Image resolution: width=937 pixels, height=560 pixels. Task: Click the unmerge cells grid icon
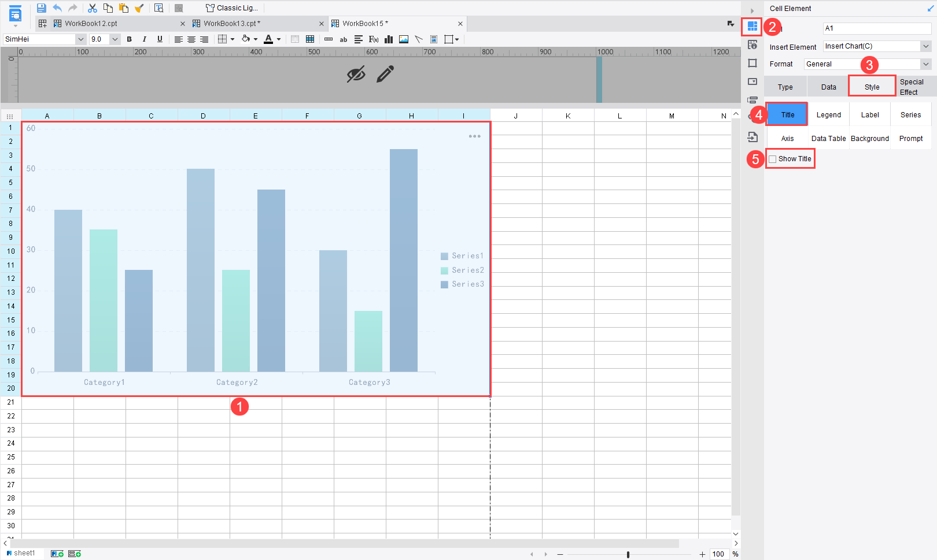(310, 39)
